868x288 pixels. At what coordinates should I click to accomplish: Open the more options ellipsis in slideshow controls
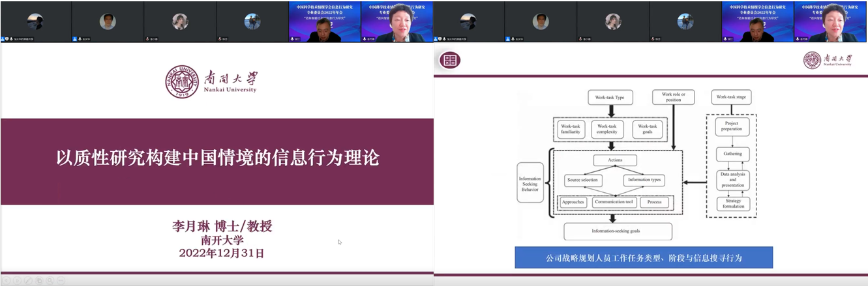(x=61, y=280)
